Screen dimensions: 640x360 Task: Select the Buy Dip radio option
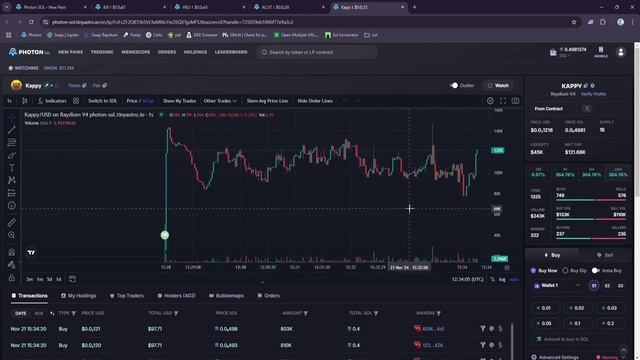click(565, 270)
